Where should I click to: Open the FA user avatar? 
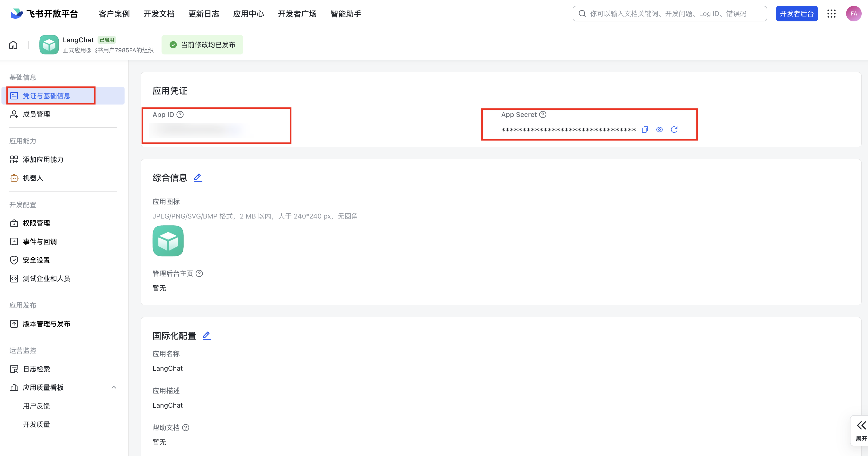[853, 14]
